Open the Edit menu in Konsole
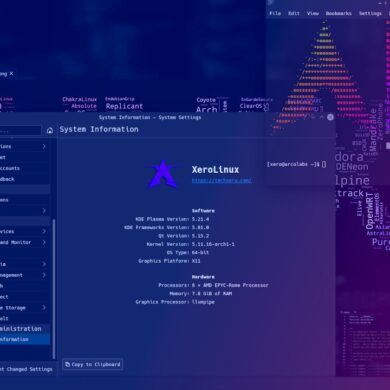The height and width of the screenshot is (390, 390). pyautogui.click(x=294, y=13)
